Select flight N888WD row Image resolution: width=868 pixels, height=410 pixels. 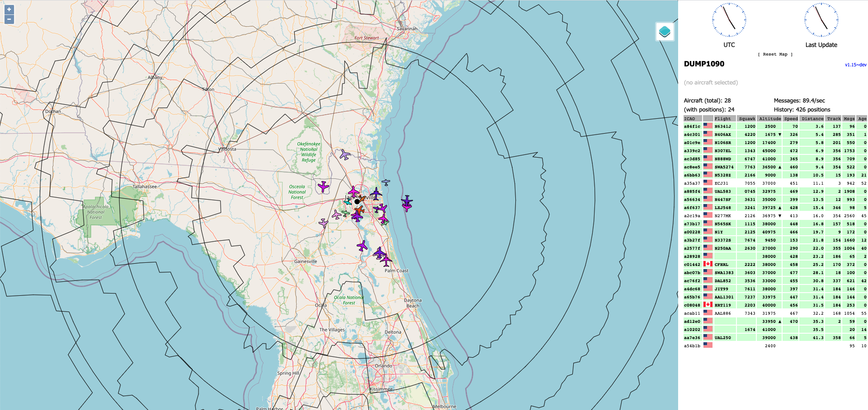pyautogui.click(x=775, y=159)
